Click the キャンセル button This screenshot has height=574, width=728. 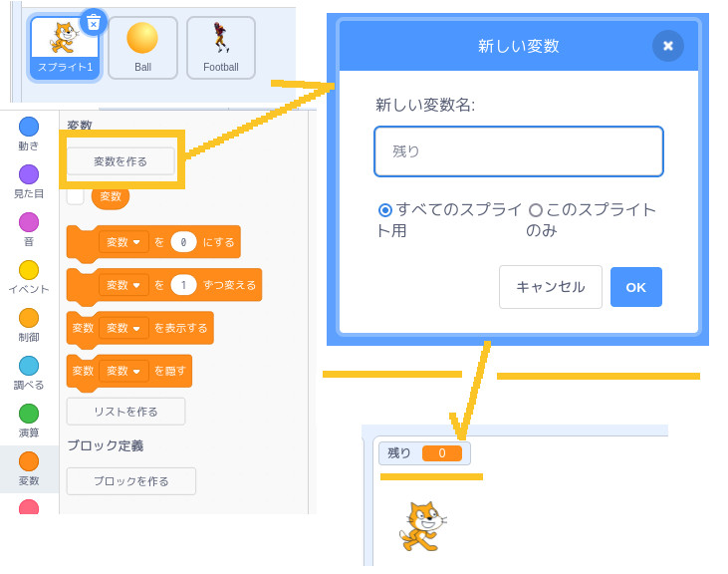(551, 287)
